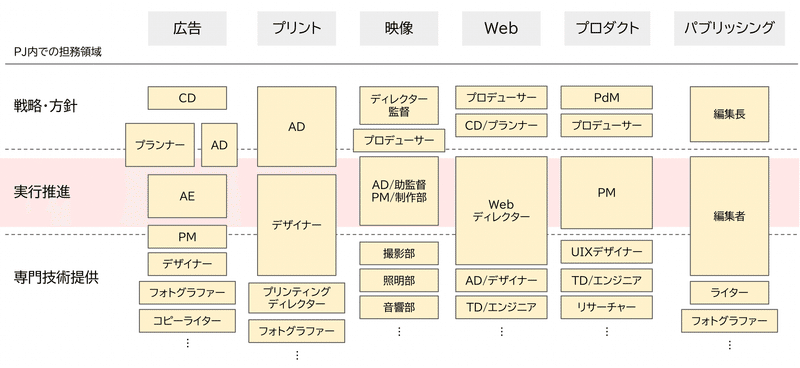The image size is (800, 368).
Task: Select the フォトグラファー box under パブリッシング
Action: pos(729,321)
